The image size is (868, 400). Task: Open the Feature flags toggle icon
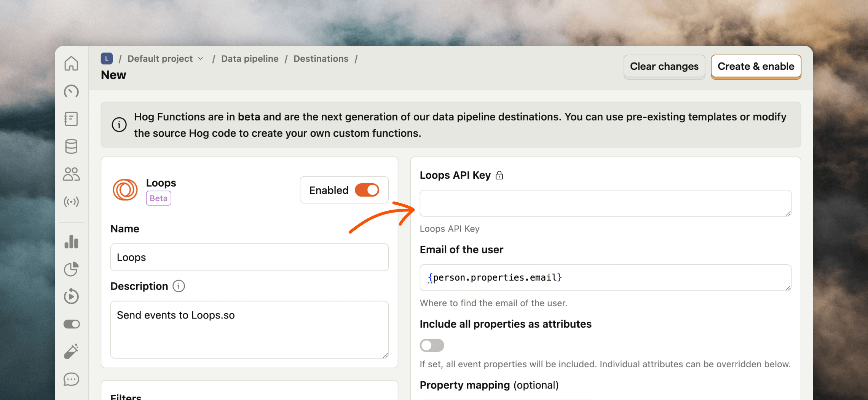pyautogui.click(x=71, y=324)
